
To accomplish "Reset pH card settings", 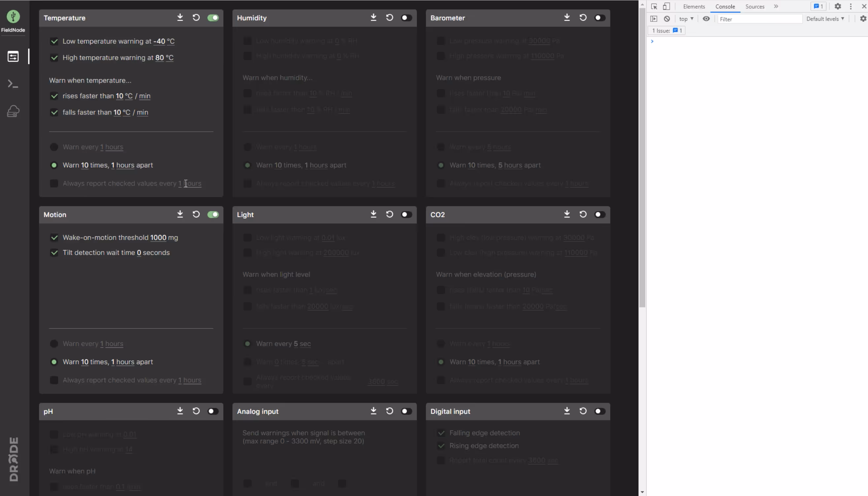I will (196, 411).
